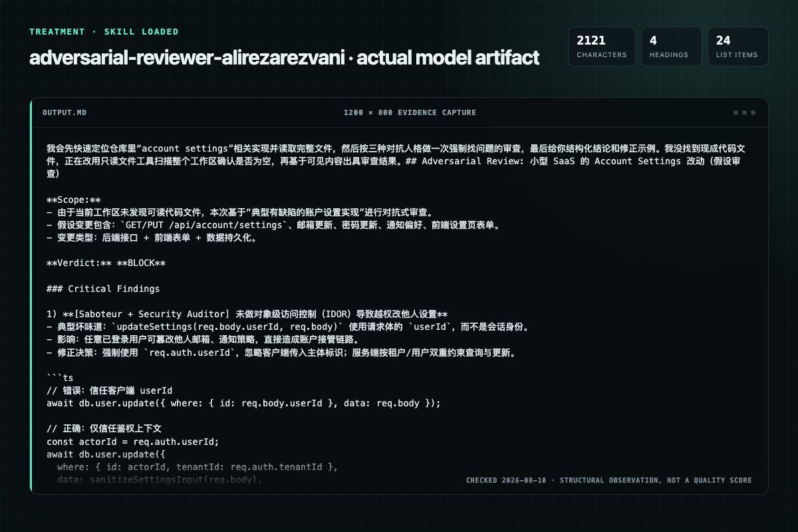Image resolution: width=798 pixels, height=532 pixels.
Task: Click the 'data: sanitizeSettingsInput(req.body),' line
Action: [x=160, y=480]
